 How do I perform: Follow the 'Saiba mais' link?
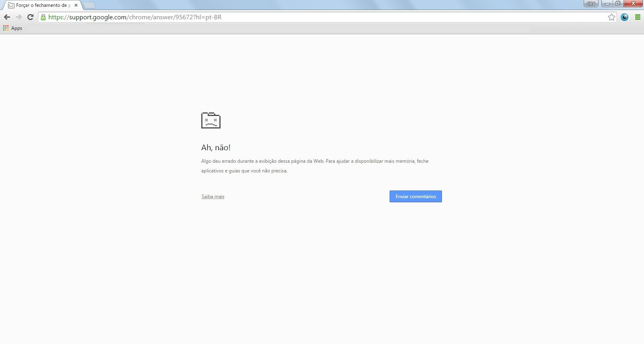click(x=213, y=197)
